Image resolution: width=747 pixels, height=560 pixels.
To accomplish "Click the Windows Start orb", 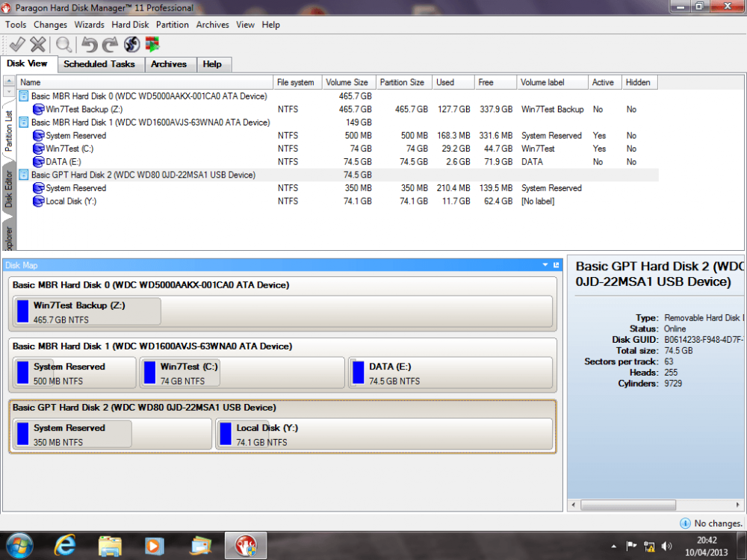I will (19, 546).
